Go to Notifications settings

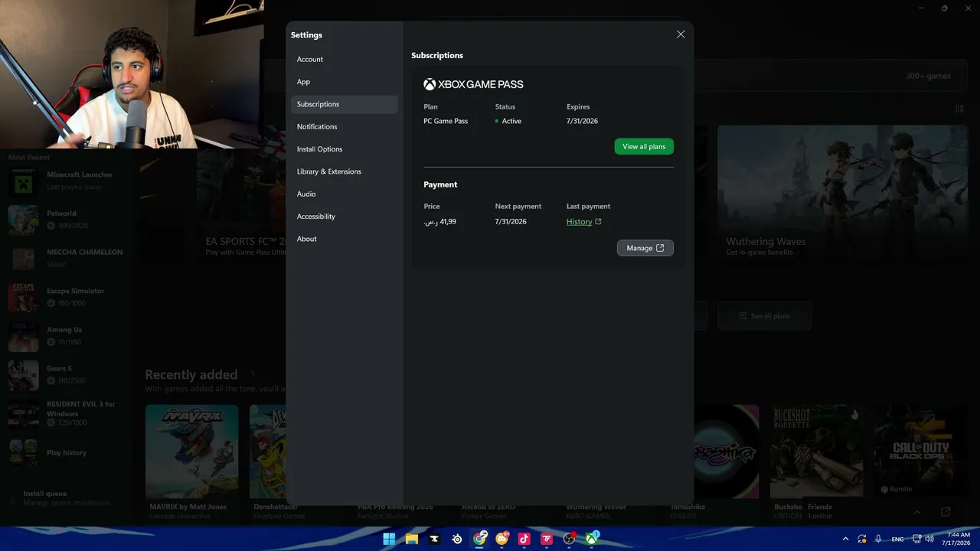coord(344,126)
